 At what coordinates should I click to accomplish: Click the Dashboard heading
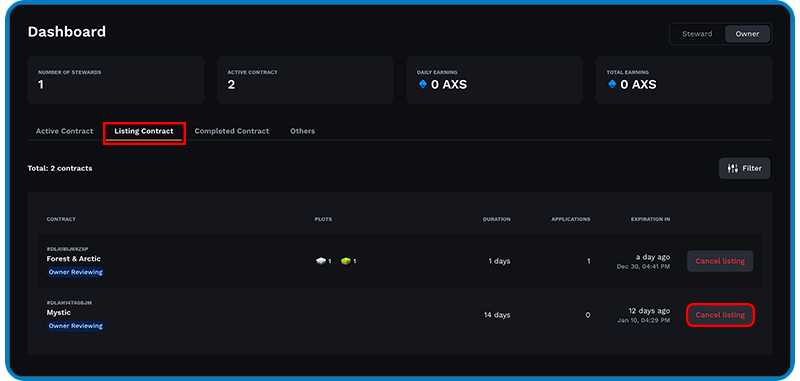point(67,32)
